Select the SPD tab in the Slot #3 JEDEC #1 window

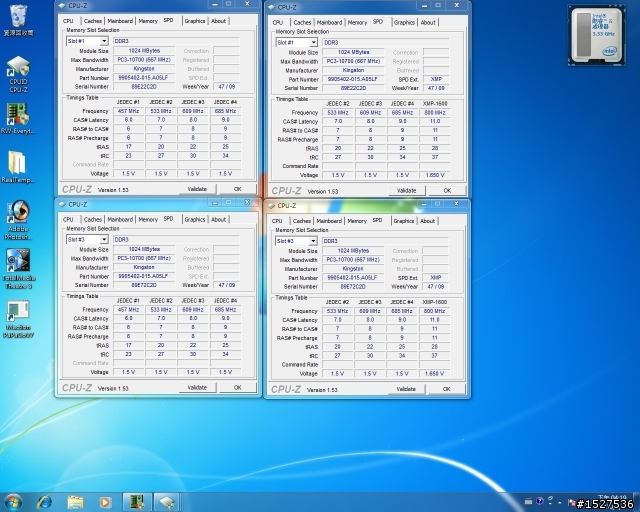pyautogui.click(x=168, y=219)
